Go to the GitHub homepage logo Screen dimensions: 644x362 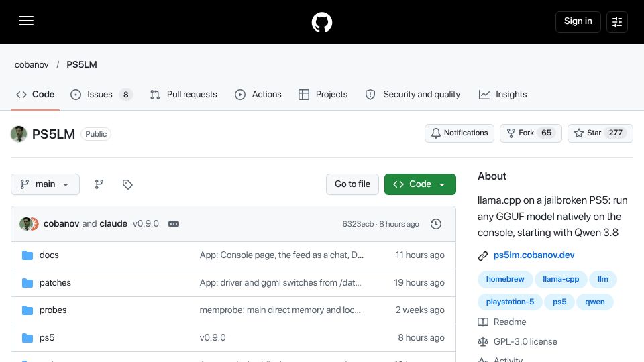coord(321,22)
